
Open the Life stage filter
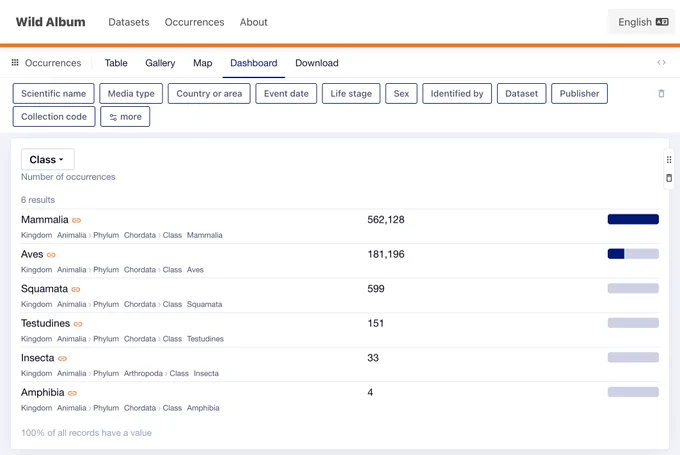point(351,94)
